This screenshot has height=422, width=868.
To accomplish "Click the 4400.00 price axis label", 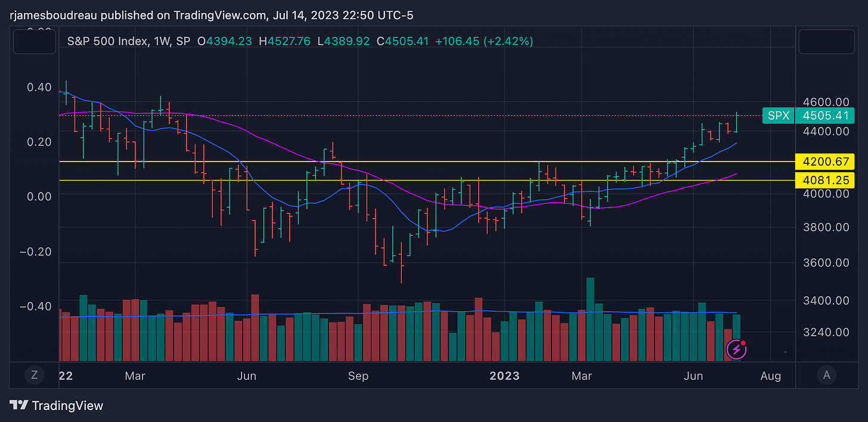I will point(826,131).
